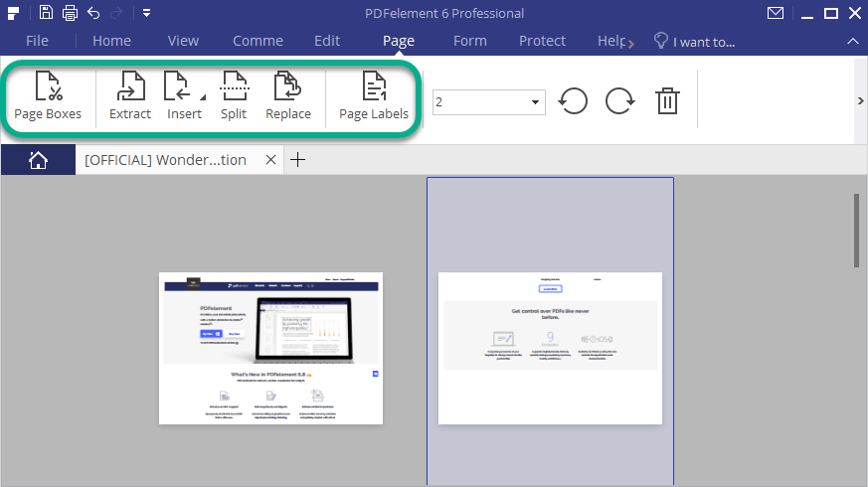Click the I want to... search box
This screenshot has width=868, height=487.
pyautogui.click(x=704, y=42)
